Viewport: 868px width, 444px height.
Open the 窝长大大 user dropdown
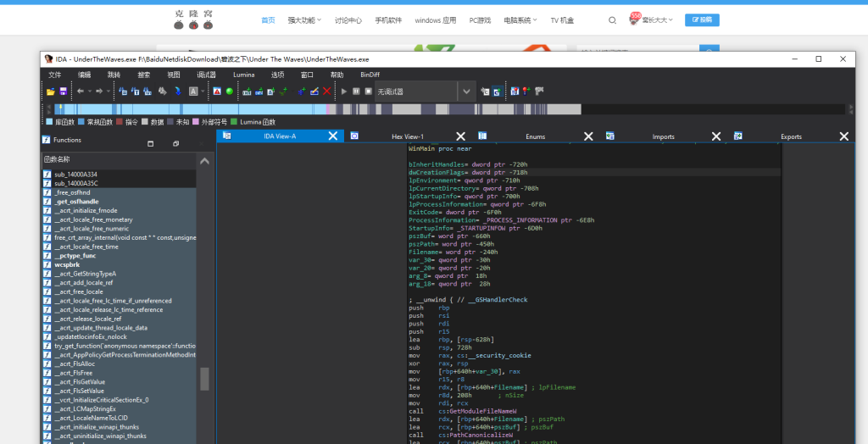(x=658, y=20)
